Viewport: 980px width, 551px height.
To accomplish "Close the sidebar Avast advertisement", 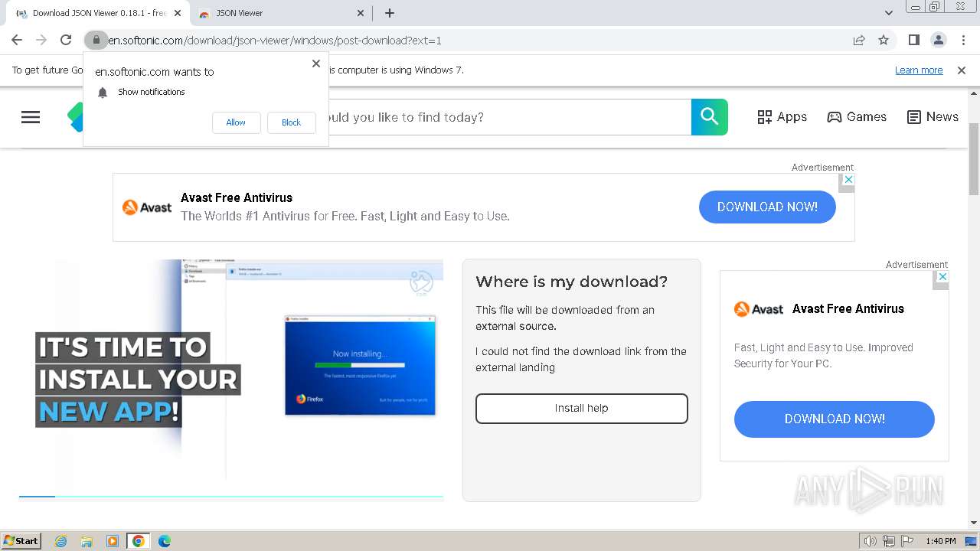I will (942, 276).
